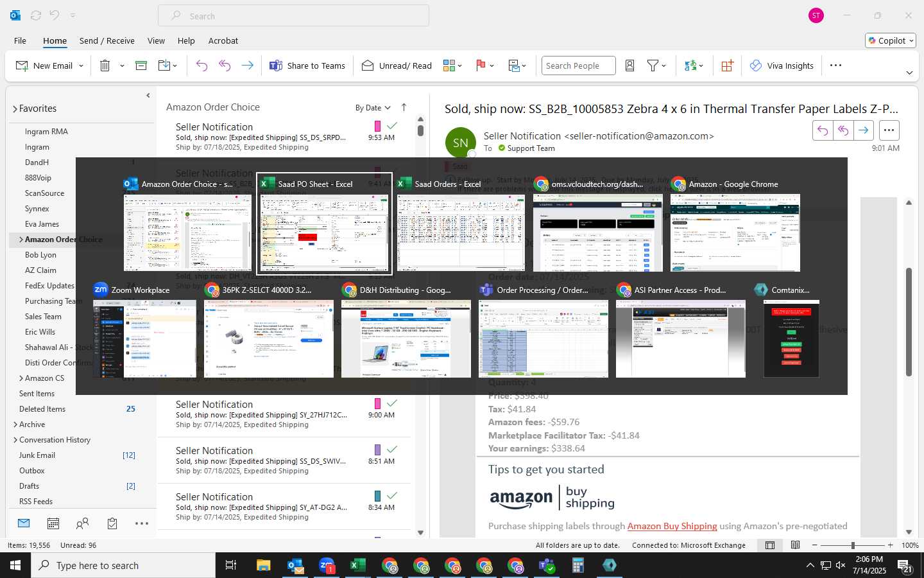Change sort order By Date dropdown
This screenshot has width=924, height=578.
point(373,108)
